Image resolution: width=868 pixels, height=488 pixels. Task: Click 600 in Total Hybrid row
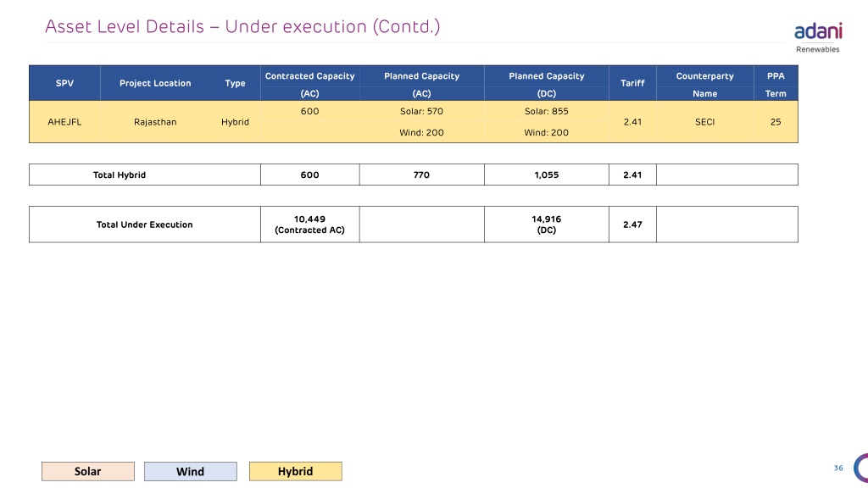pos(310,175)
